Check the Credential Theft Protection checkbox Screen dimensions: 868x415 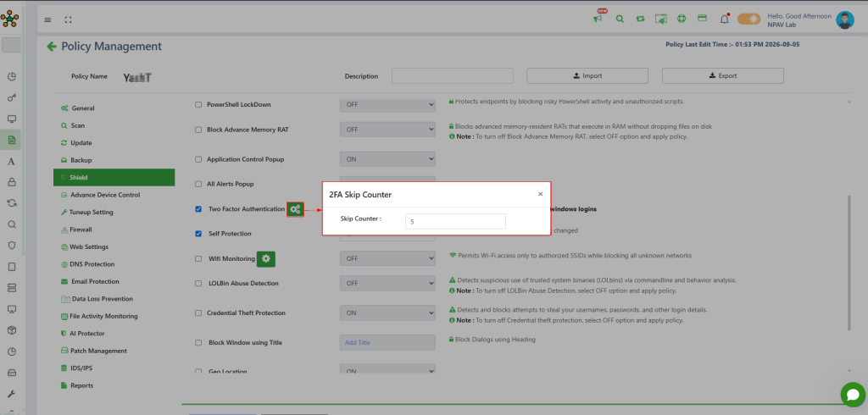(198, 313)
